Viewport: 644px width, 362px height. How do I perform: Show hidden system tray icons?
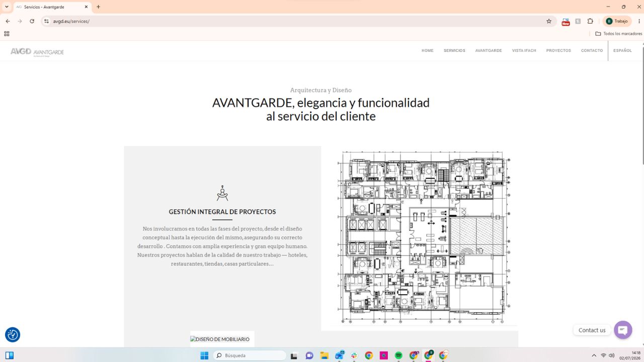[x=594, y=355]
